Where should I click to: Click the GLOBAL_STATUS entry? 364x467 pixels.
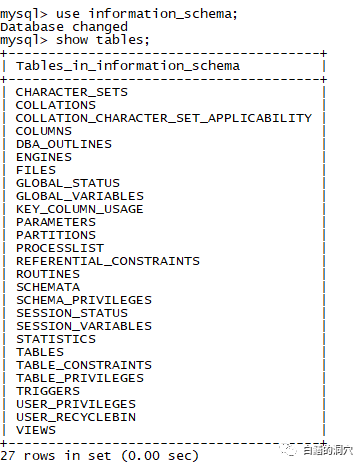[x=68, y=183]
